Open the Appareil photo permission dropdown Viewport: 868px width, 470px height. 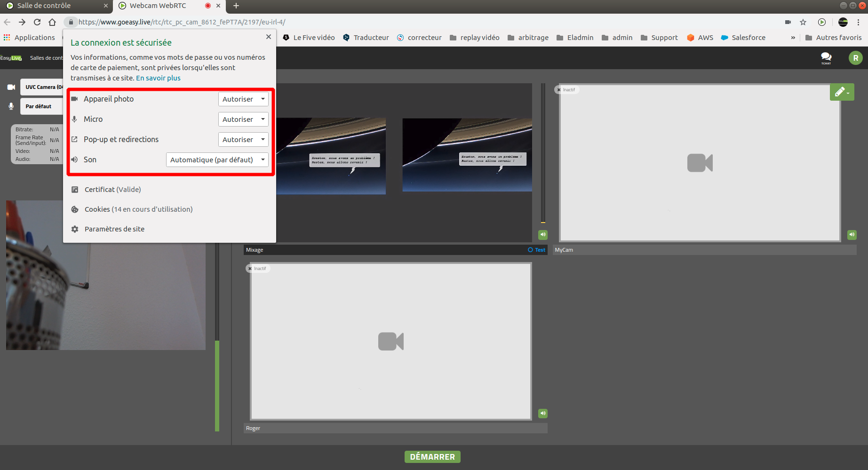243,99
